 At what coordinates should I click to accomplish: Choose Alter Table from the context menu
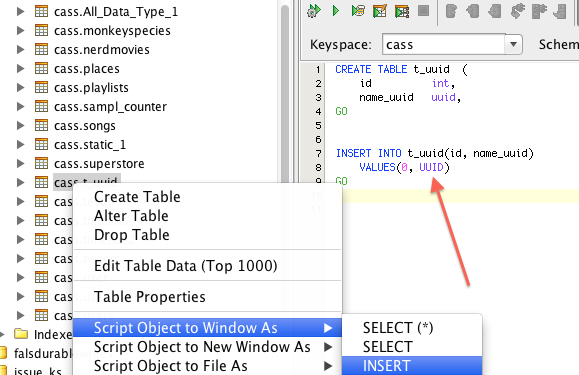(x=207, y=216)
